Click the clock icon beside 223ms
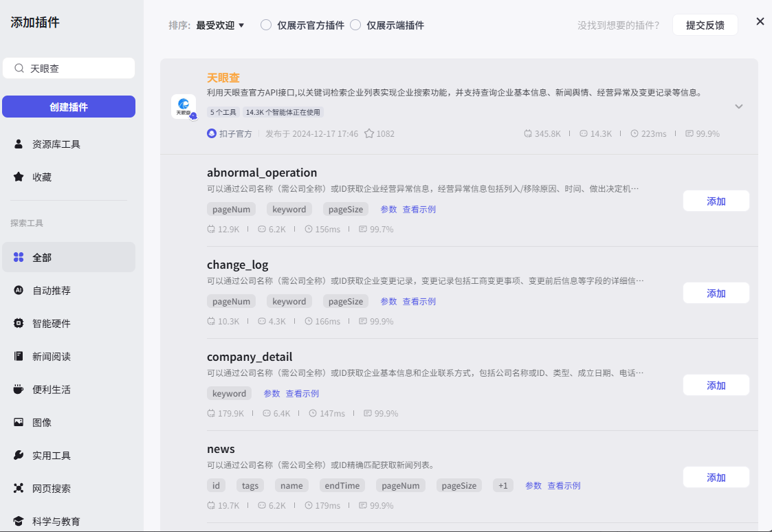Image resolution: width=772 pixels, height=532 pixels. point(635,133)
